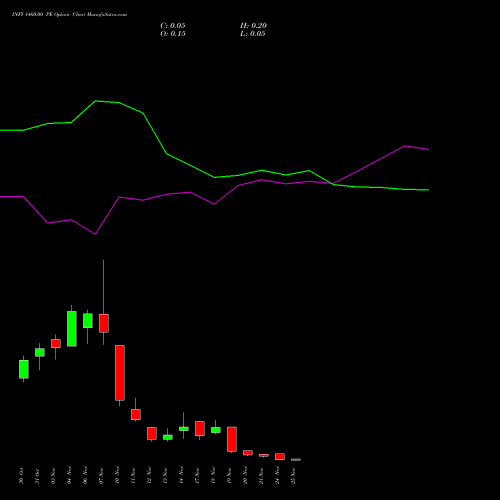The image size is (500, 500).
Task: Click the "21 Nov" date label
Action: [261, 476]
